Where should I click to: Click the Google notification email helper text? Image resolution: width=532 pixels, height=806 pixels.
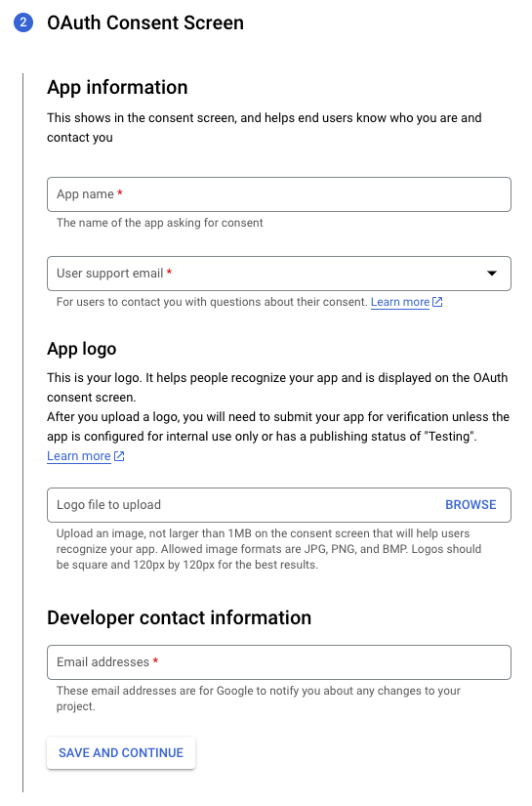tap(259, 699)
